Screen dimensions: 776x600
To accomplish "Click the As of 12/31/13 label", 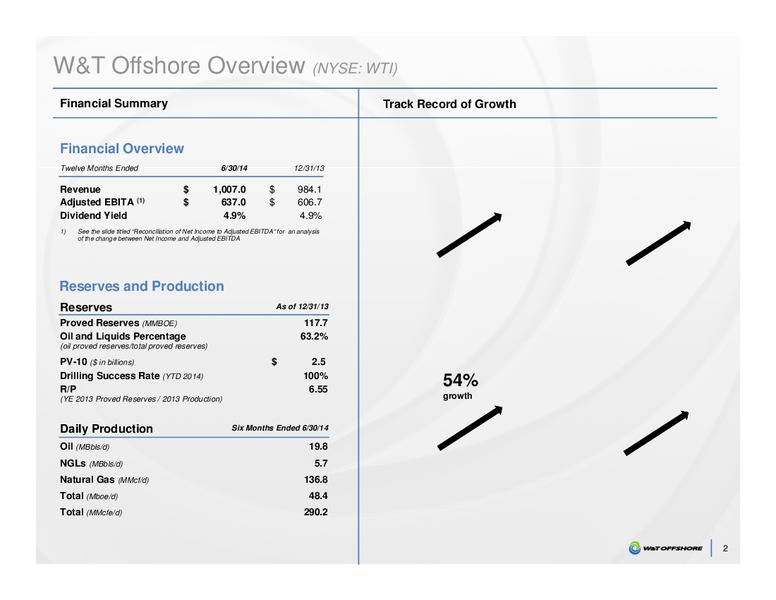I will point(302,307).
